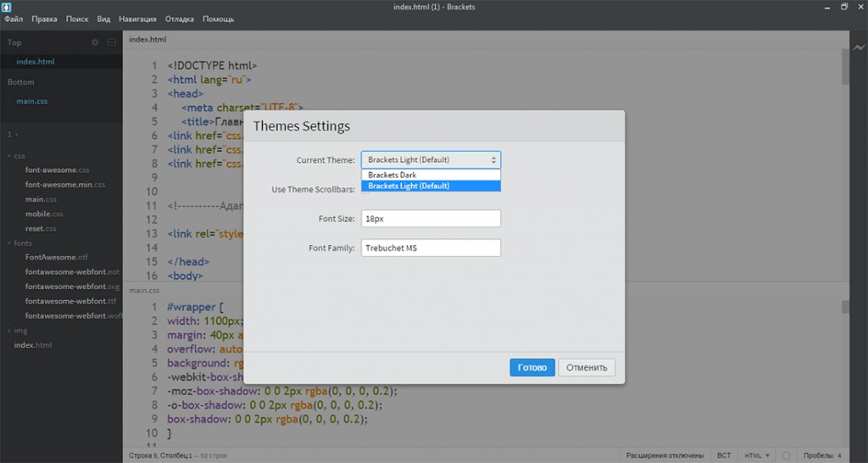Image resolution: width=868 pixels, height=463 pixels.
Task: Select Brackets Light (Default) option in list
Action: click(x=431, y=186)
